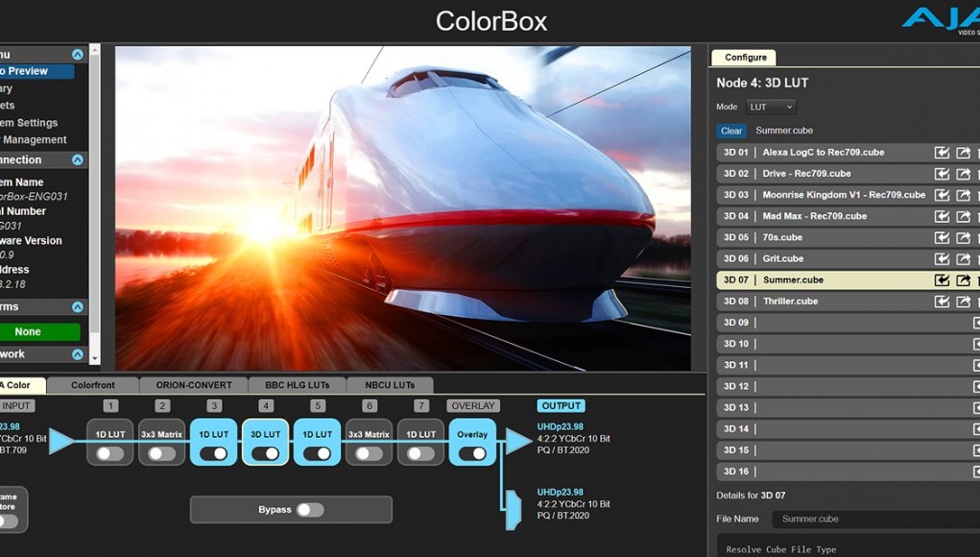Click the node number 7 label

click(421, 405)
